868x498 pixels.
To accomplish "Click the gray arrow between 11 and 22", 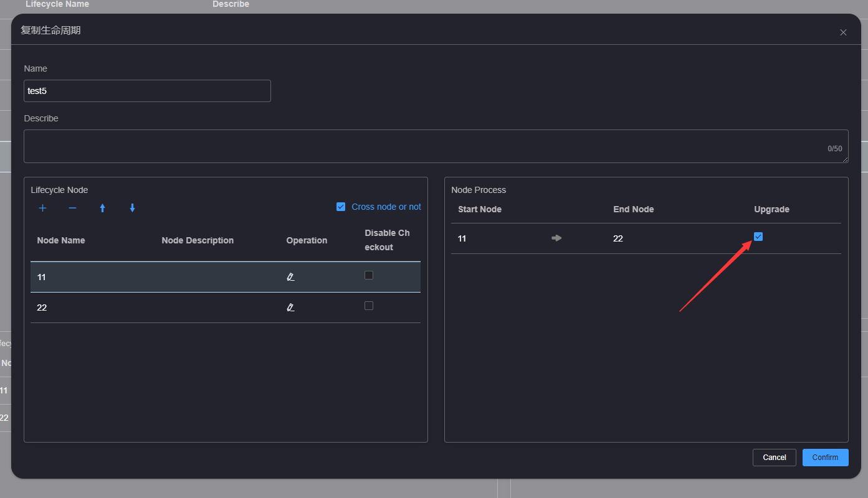I will pyautogui.click(x=557, y=238).
